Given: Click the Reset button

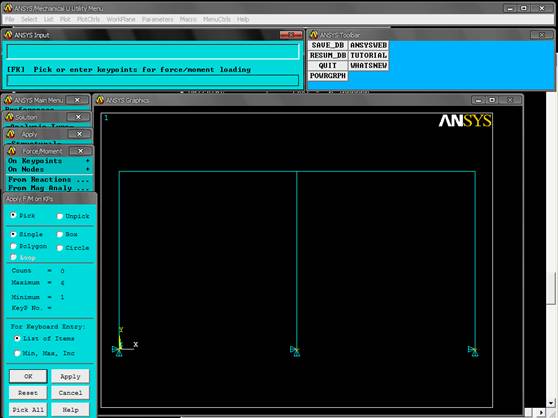Looking at the screenshot, I should pyautogui.click(x=28, y=393).
